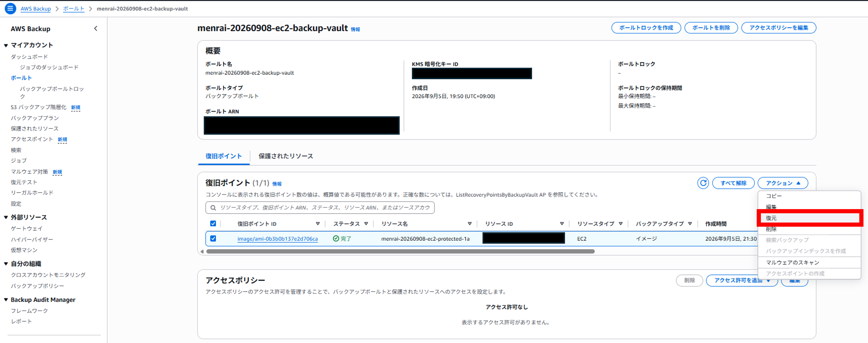Screen dimensions: 868x343
Task: Click the search magnifier icon in filter box
Action: pyautogui.click(x=213, y=208)
